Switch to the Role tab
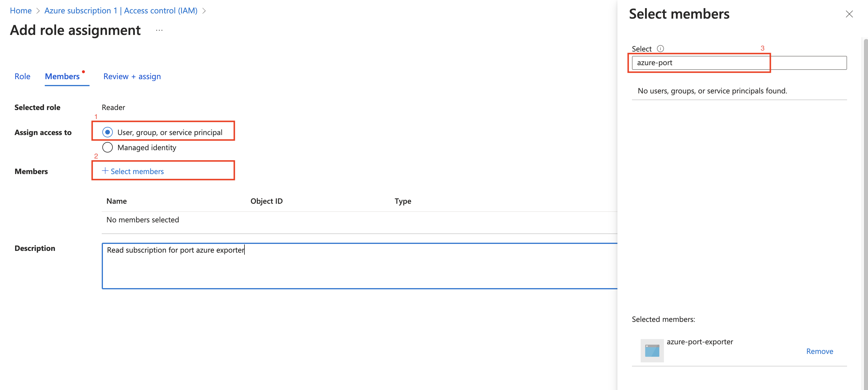868x390 pixels. [x=22, y=77]
